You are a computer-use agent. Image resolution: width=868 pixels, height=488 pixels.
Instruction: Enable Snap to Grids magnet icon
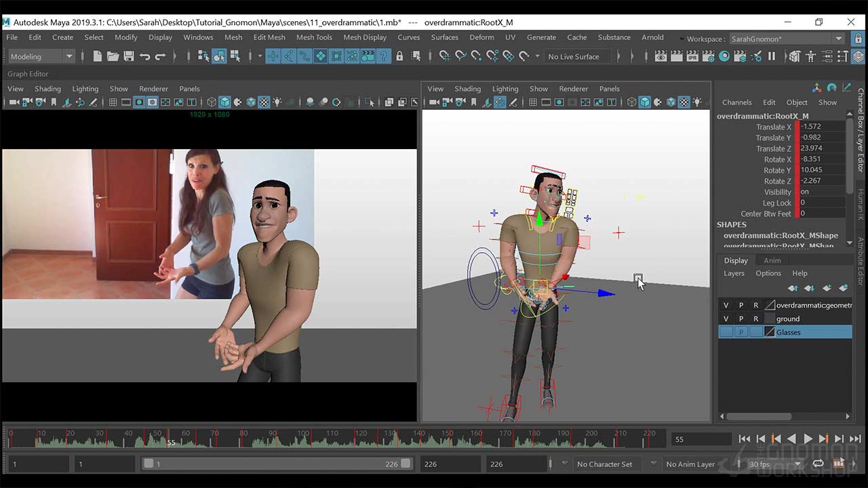coord(444,57)
